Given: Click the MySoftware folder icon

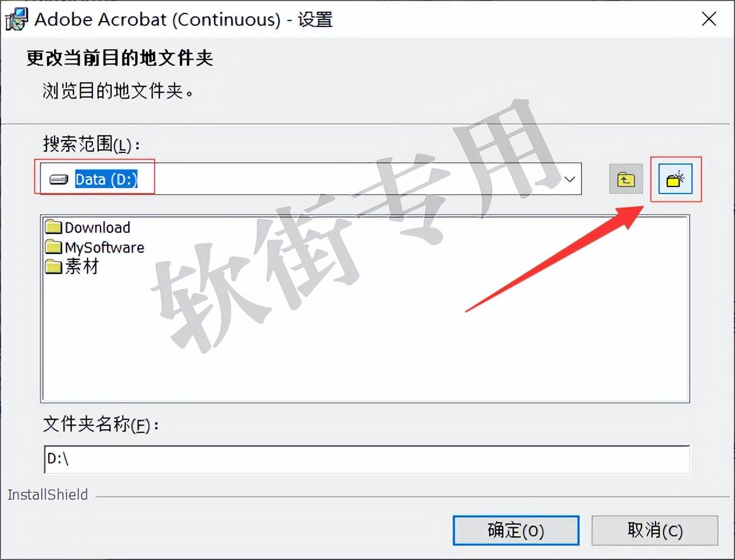Looking at the screenshot, I should click(x=54, y=247).
